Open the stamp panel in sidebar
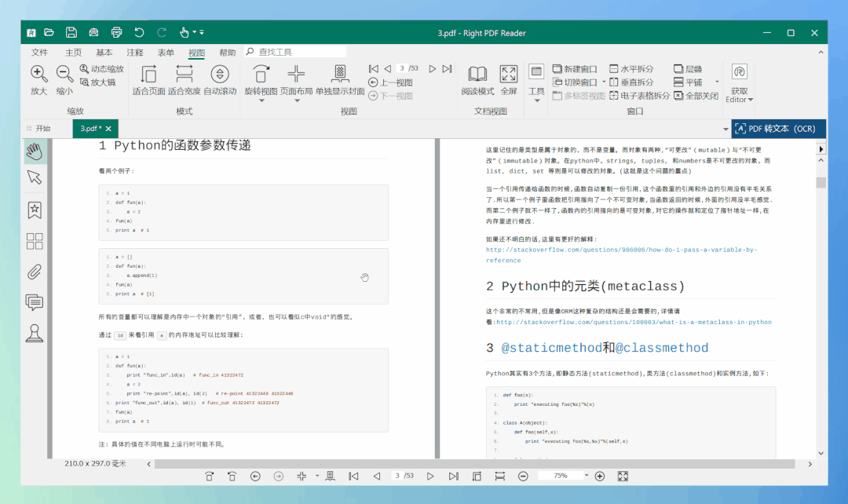The image size is (848, 504). pyautogui.click(x=35, y=333)
